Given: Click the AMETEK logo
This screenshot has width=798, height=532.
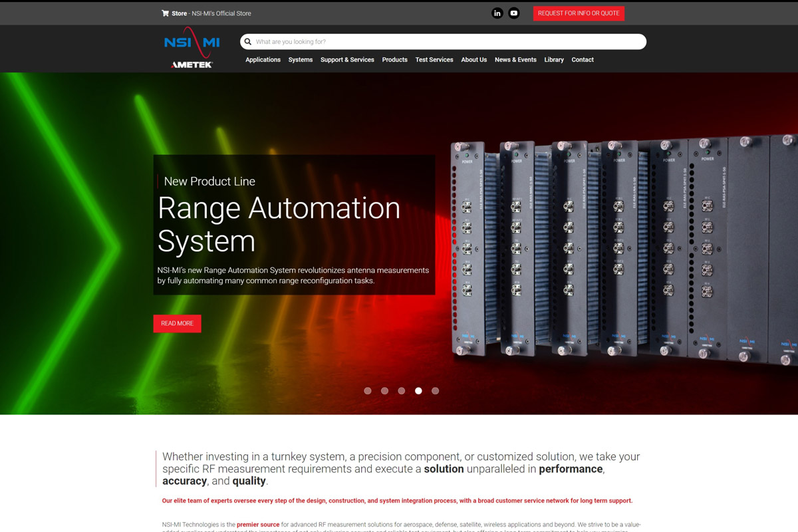Looking at the screenshot, I should point(192,65).
